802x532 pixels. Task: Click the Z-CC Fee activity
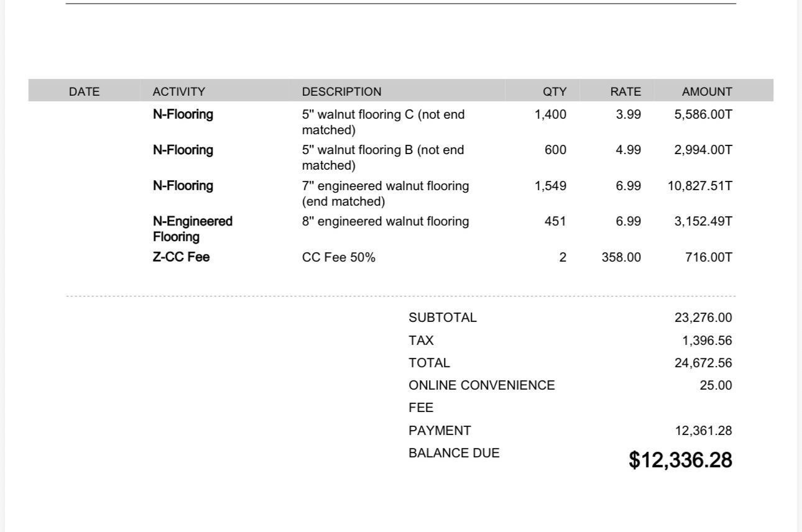coord(181,257)
